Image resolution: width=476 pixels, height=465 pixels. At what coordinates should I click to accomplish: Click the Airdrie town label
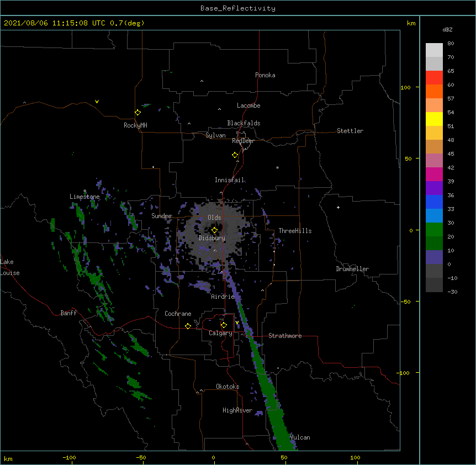pos(223,297)
